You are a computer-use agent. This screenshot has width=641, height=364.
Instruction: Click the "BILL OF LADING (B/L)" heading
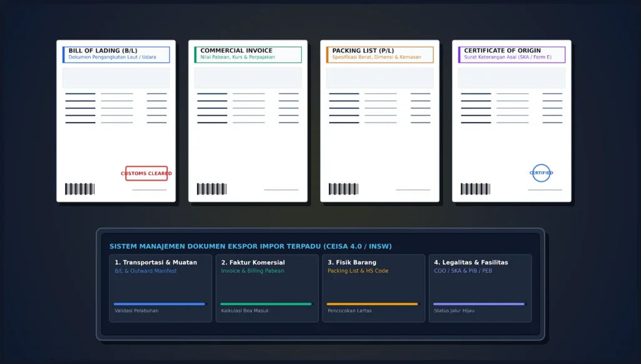pyautogui.click(x=103, y=51)
